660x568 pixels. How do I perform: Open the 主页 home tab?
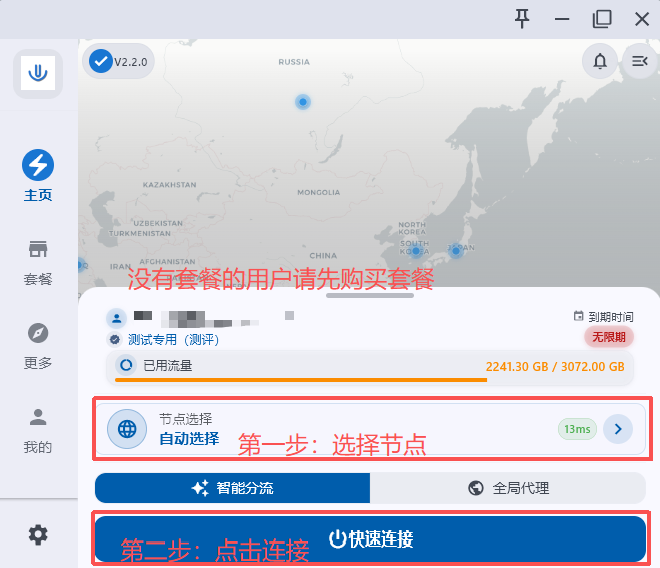coord(38,176)
